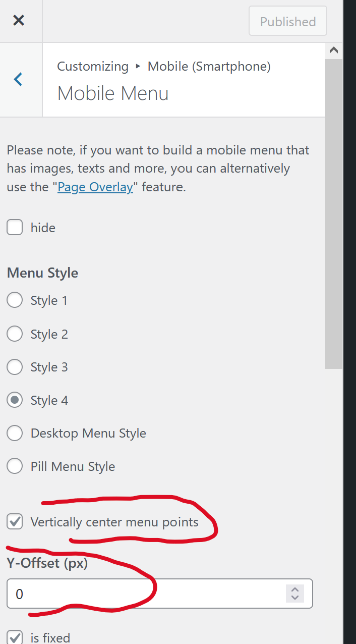The image size is (356, 644).
Task: Click the Y-Offset stepper down arrow
Action: [x=294, y=597]
